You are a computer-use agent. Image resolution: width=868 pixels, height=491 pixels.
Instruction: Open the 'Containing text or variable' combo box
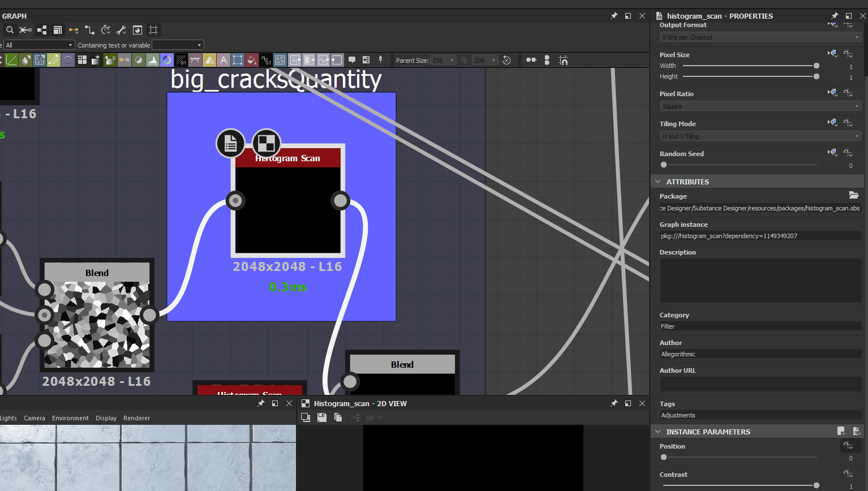click(178, 45)
